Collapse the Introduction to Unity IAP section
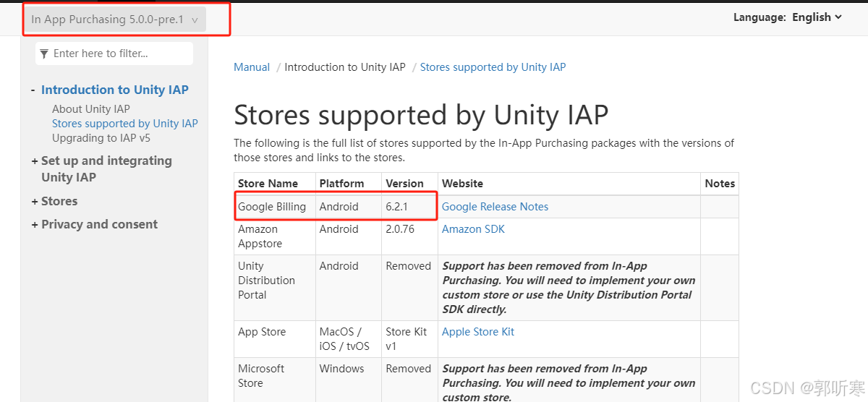The image size is (868, 402). pyautogui.click(x=33, y=90)
